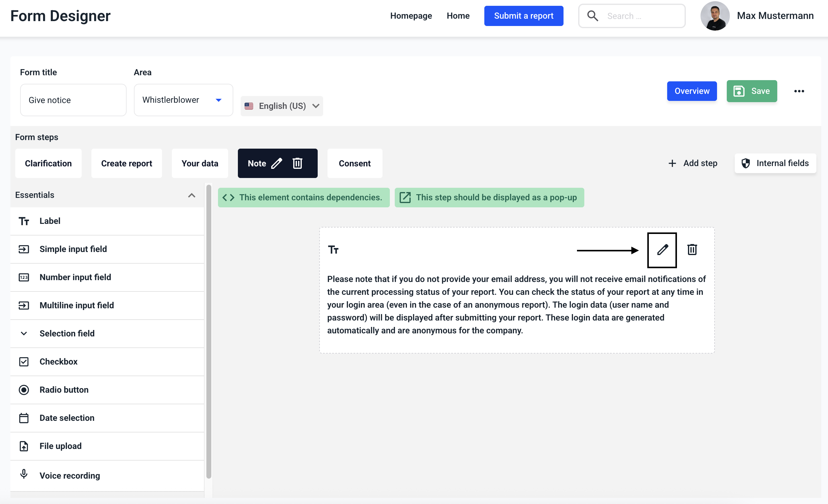Open the Whistlerblower area dropdown
The height and width of the screenshot is (504, 828).
183,100
